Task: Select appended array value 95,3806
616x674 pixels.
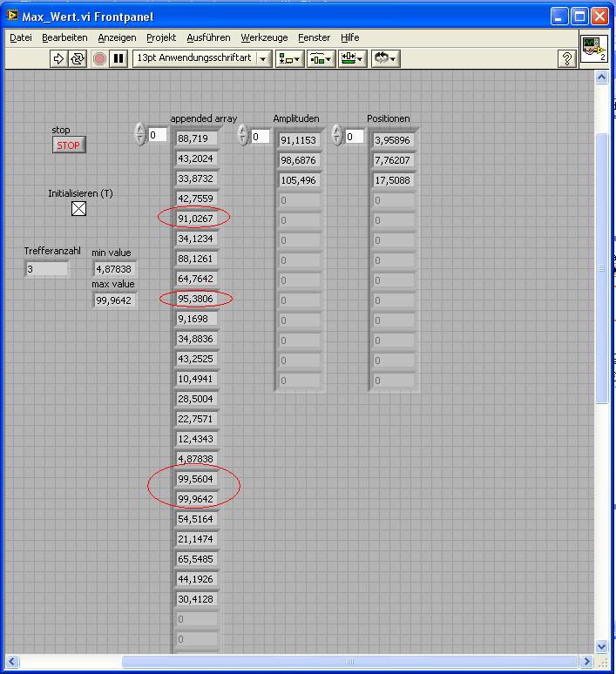Action: 197,299
